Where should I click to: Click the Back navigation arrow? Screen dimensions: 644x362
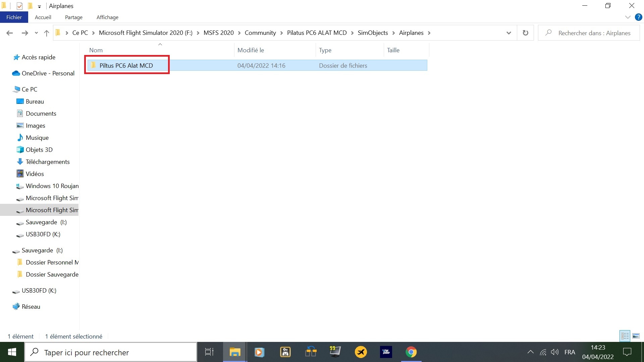coord(10,33)
